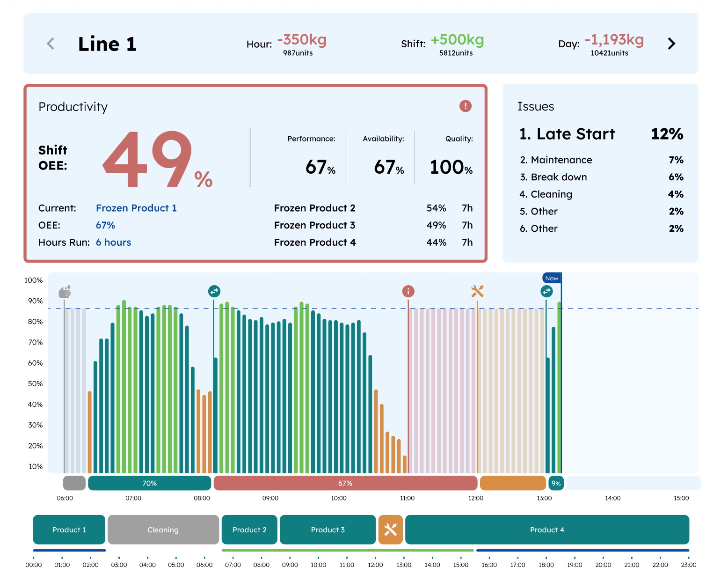
Task: Click the 987units hour count
Action: pos(298,53)
